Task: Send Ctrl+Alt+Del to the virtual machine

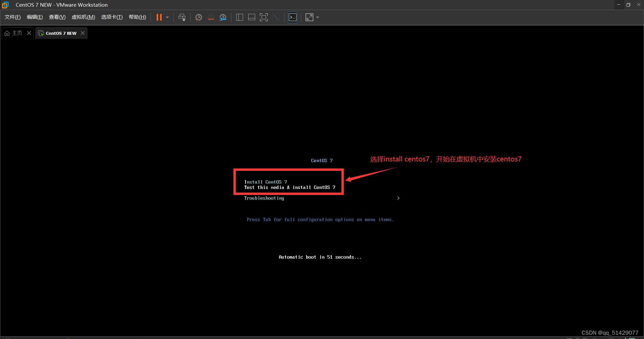Action: tap(182, 17)
